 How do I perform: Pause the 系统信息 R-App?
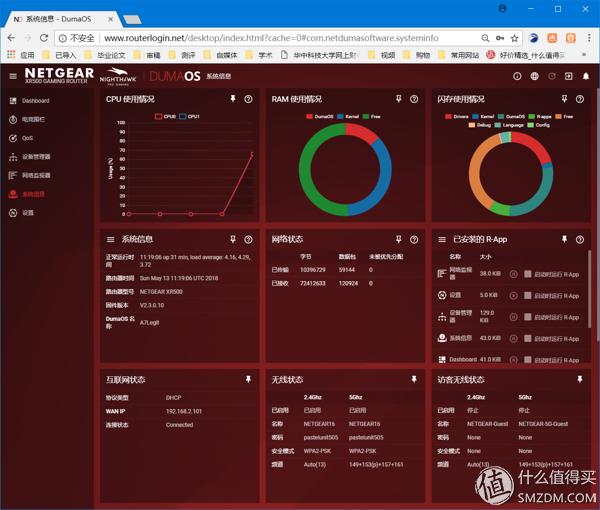[514, 339]
